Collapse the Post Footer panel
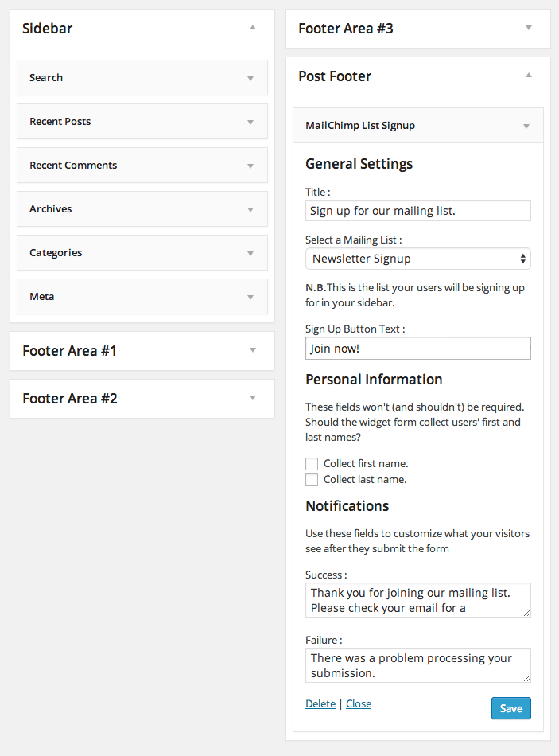The height and width of the screenshot is (756, 559). [x=529, y=76]
